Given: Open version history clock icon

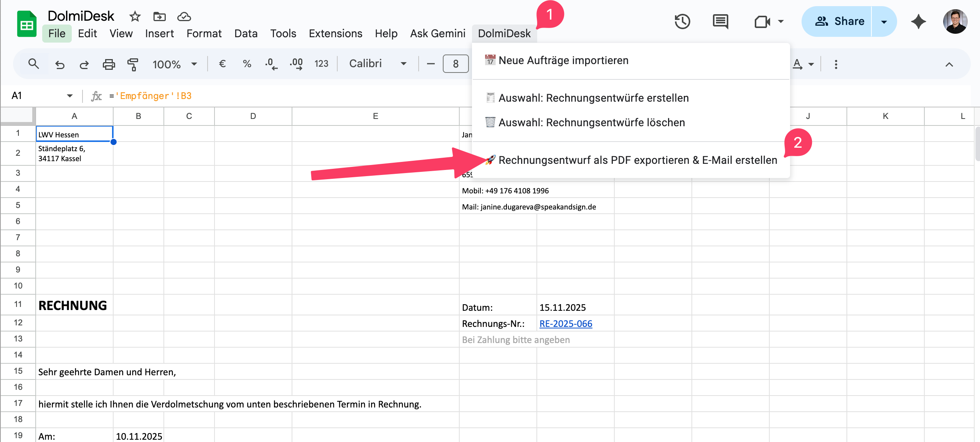Looking at the screenshot, I should (682, 21).
